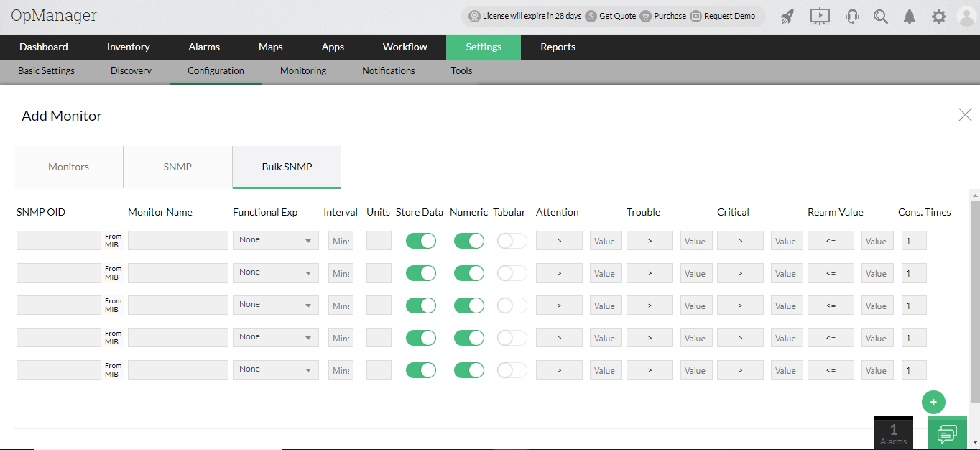
Task: Open the Discovery submenu
Action: click(x=131, y=70)
